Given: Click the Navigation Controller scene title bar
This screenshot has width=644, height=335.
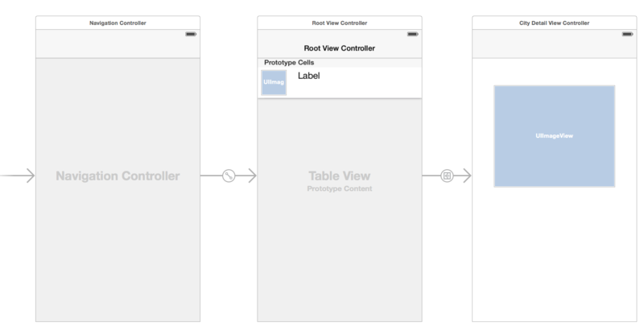Looking at the screenshot, I should pos(118,23).
